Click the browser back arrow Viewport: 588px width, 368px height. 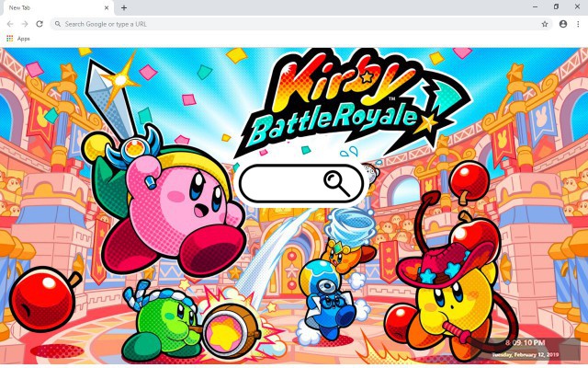pos(10,24)
